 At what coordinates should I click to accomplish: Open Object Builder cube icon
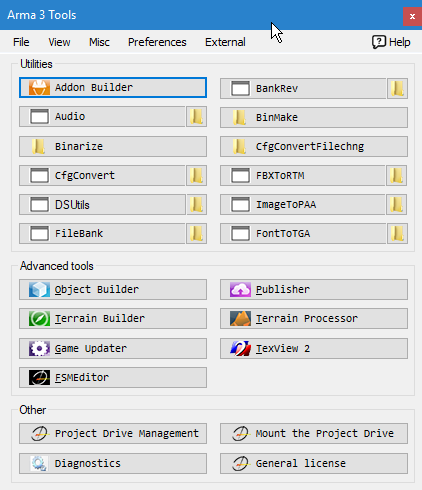39,289
